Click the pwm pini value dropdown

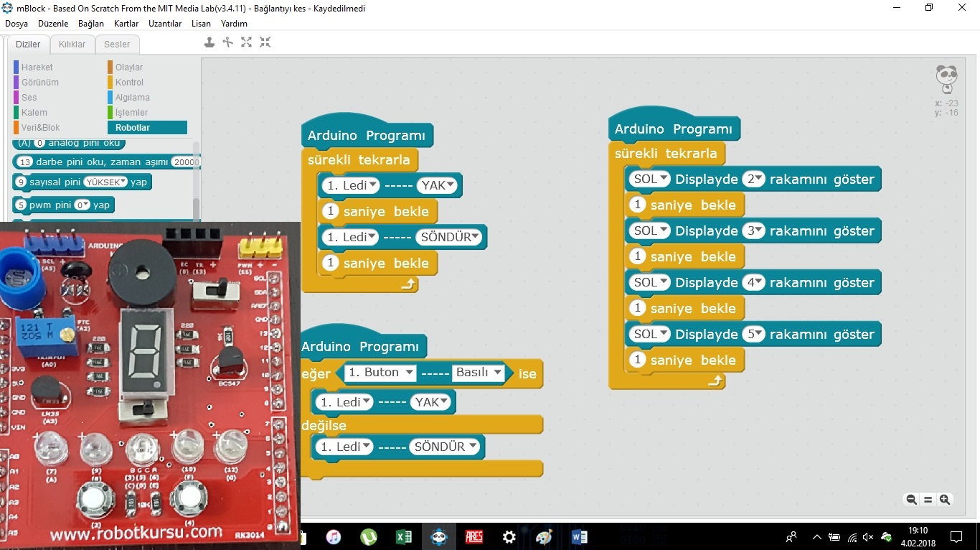tap(83, 205)
